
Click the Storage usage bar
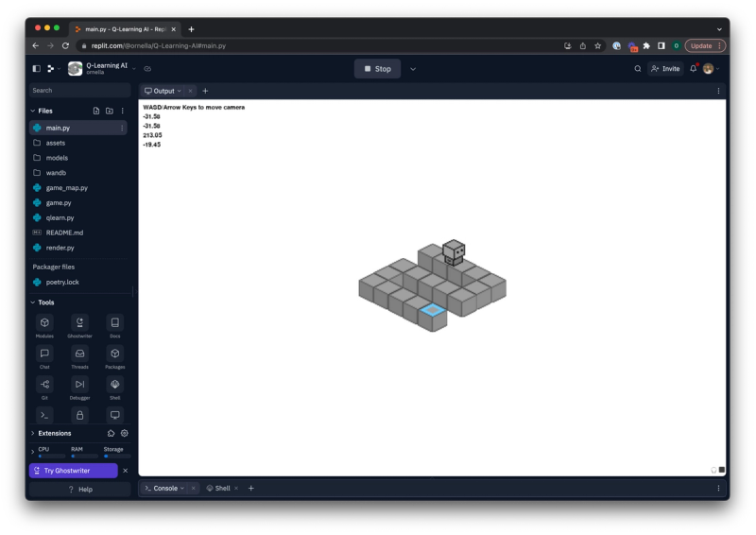click(x=117, y=457)
